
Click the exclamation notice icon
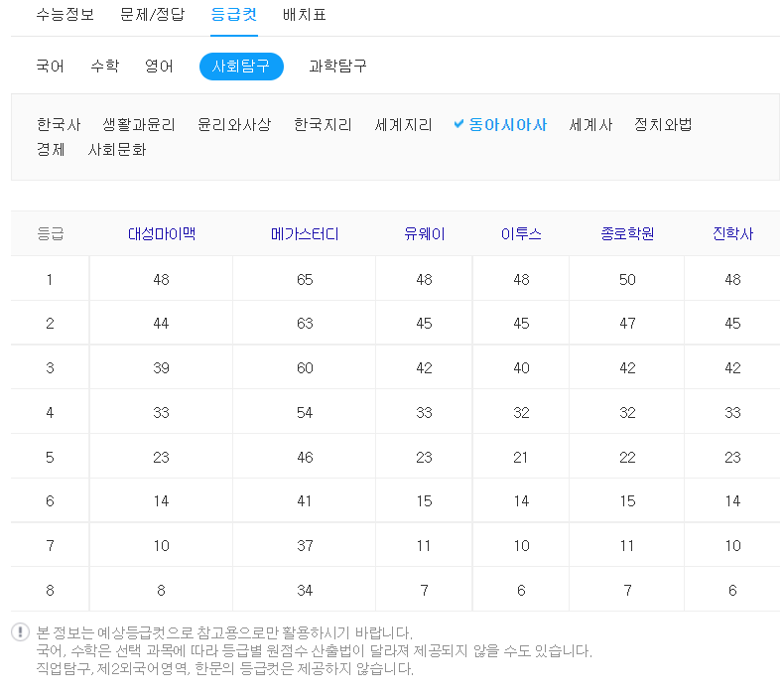(20, 632)
